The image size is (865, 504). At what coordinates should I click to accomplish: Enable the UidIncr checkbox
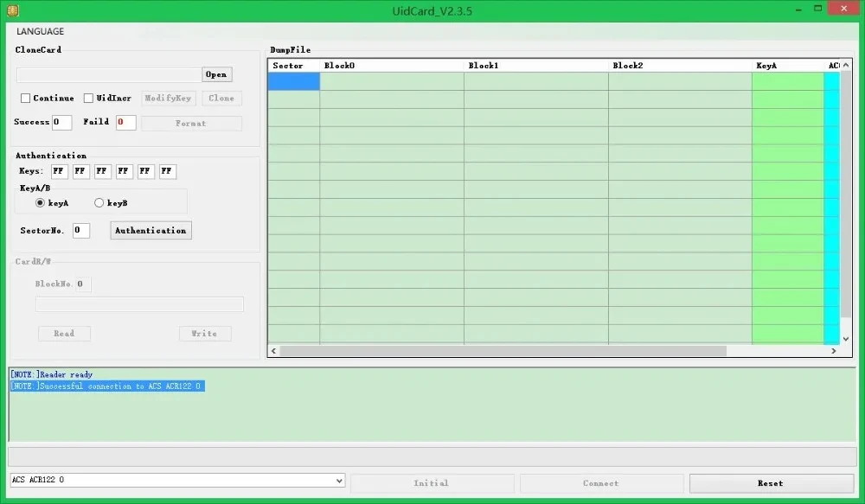[88, 99]
